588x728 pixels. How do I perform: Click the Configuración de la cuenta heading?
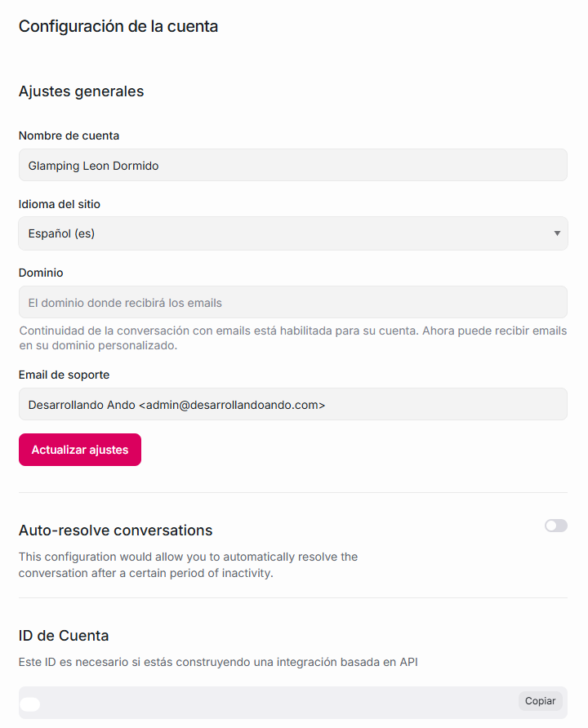tap(118, 26)
